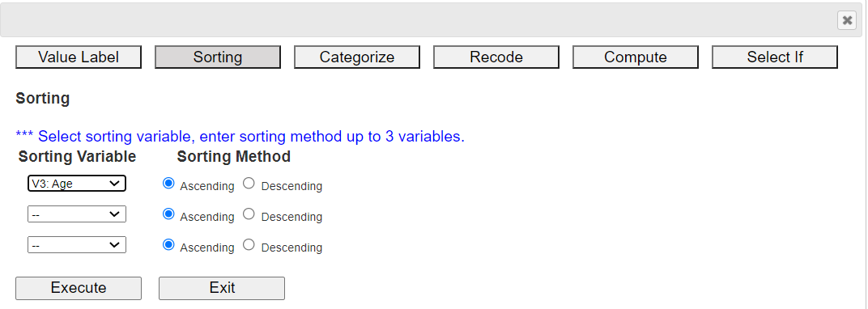Select Ascending for the first sorting variable
868x309 pixels.
[x=168, y=184]
